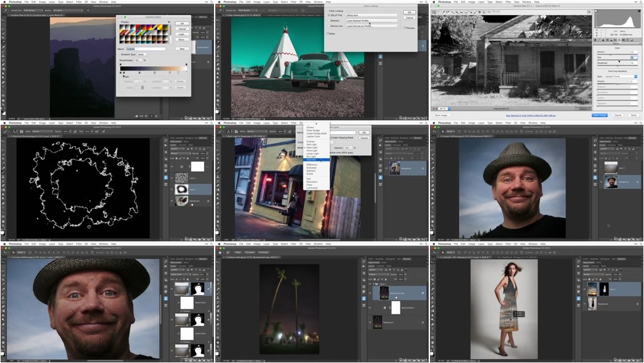This screenshot has width=644, height=363.
Task: Click Load... in Gradient Editor
Action: coord(182,34)
